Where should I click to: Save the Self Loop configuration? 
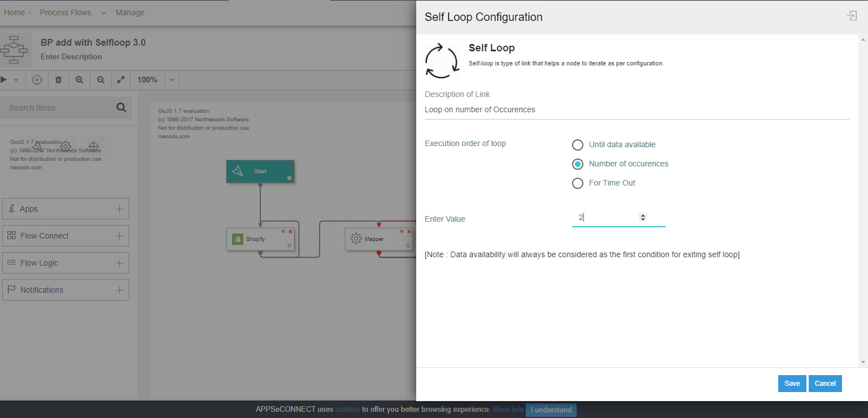click(x=792, y=383)
